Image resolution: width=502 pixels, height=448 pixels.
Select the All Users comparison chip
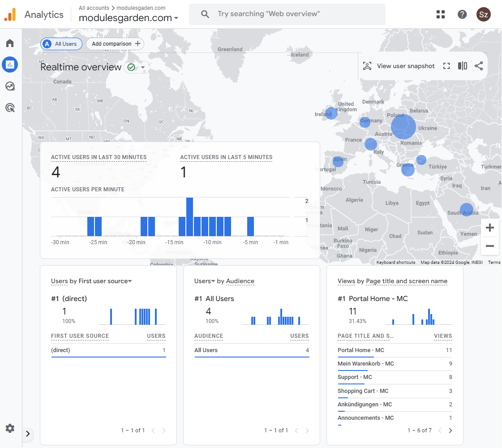(x=61, y=44)
